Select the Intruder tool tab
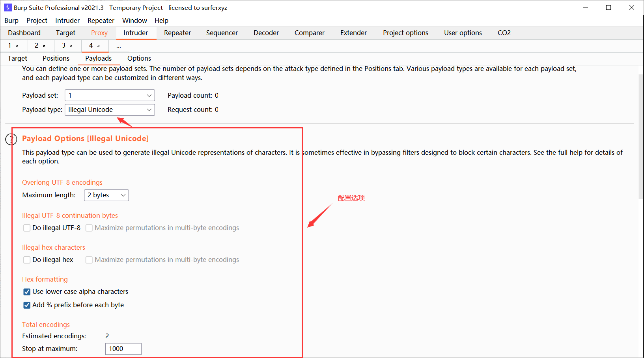 136,33
